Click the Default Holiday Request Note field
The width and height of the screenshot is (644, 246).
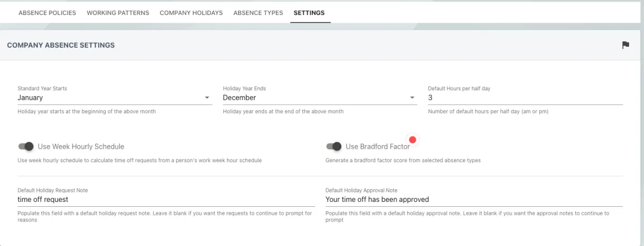click(166, 199)
